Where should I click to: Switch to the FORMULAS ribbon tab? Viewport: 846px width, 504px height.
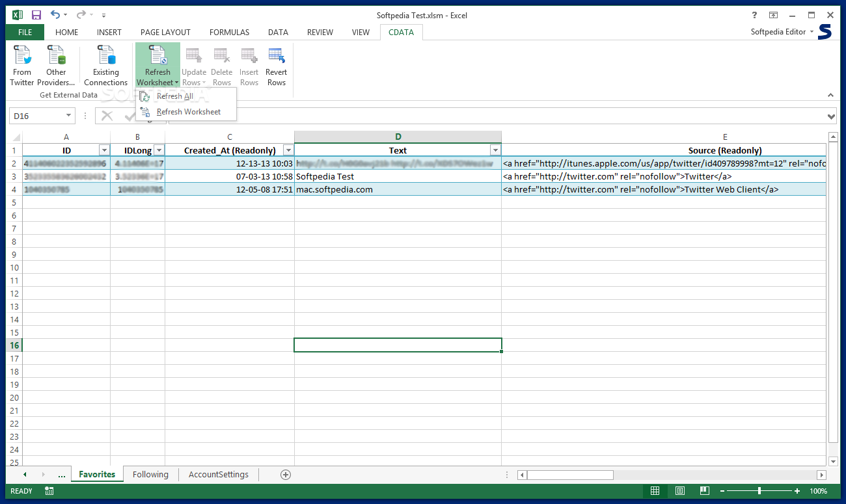pos(229,32)
